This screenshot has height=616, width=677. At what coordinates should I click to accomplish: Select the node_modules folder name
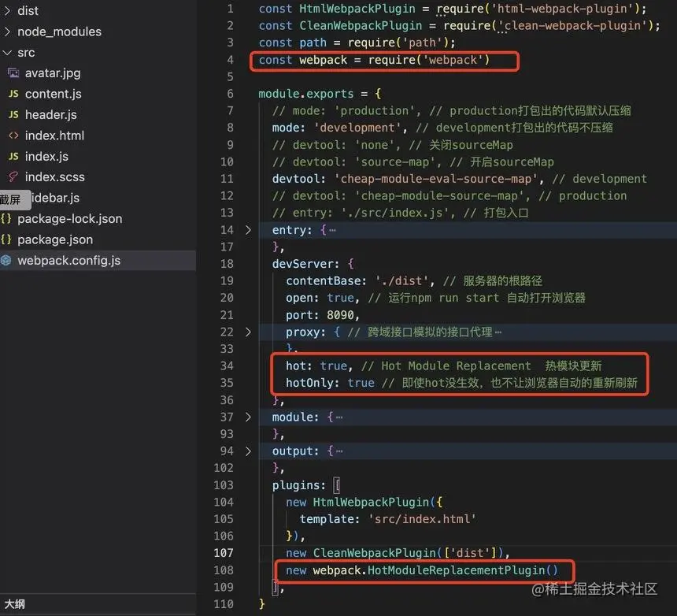[x=60, y=32]
